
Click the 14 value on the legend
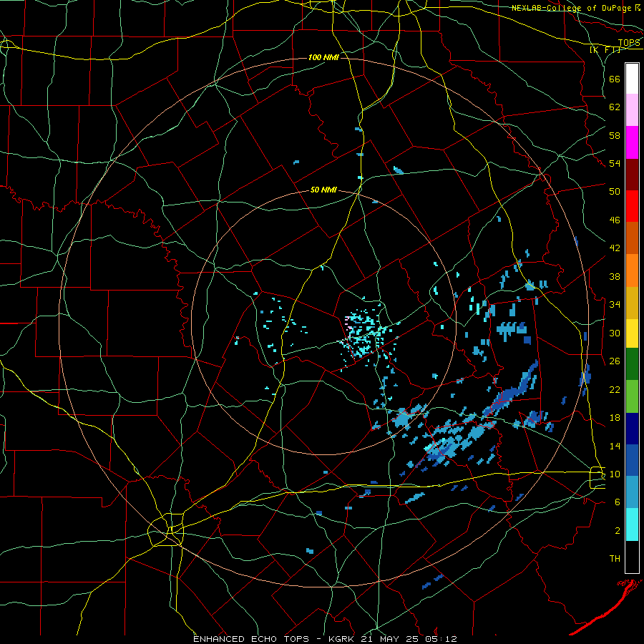pyautogui.click(x=615, y=446)
